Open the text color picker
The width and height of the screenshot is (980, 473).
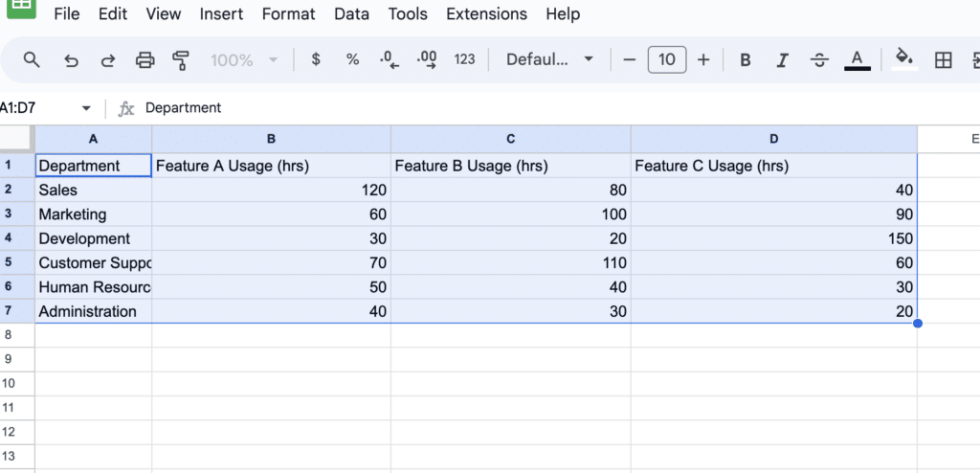857,60
